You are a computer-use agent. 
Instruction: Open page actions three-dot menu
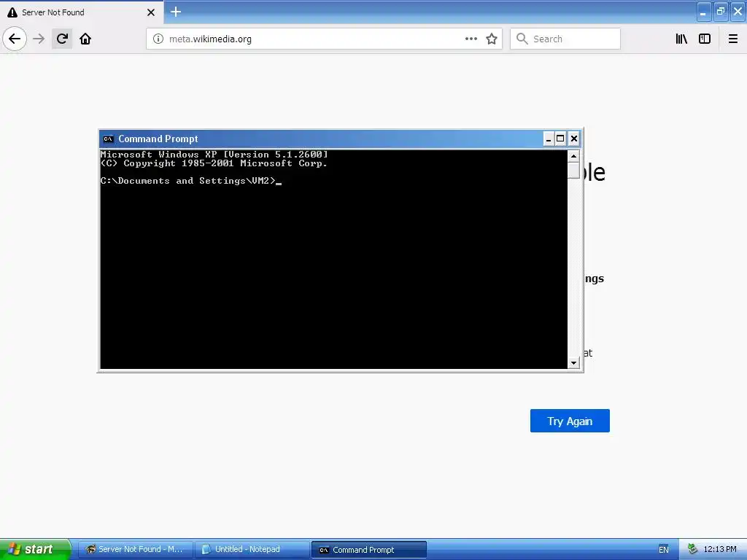471,39
